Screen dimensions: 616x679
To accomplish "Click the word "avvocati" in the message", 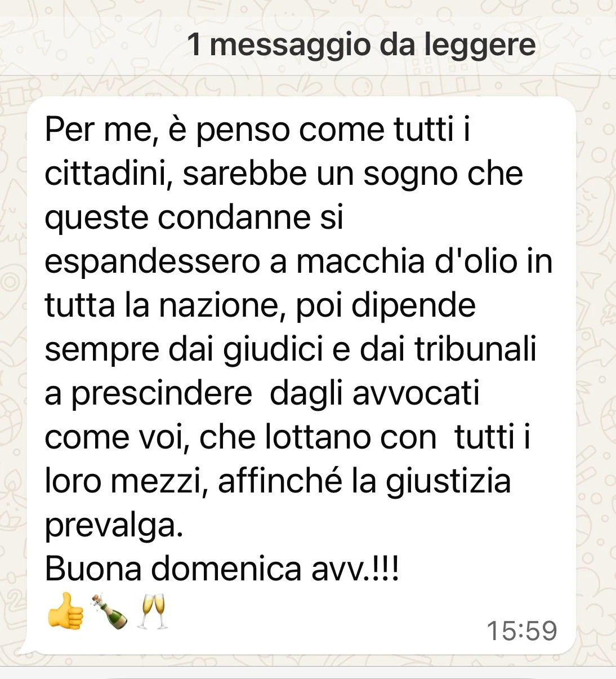I will pyautogui.click(x=416, y=393).
